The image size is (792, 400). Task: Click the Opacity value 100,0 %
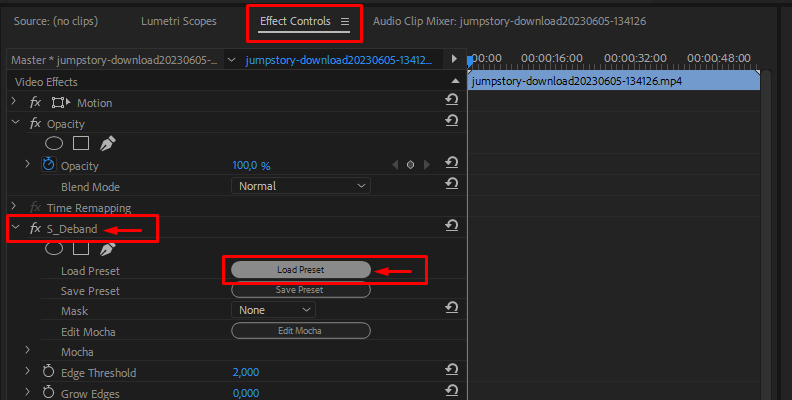pyautogui.click(x=251, y=166)
